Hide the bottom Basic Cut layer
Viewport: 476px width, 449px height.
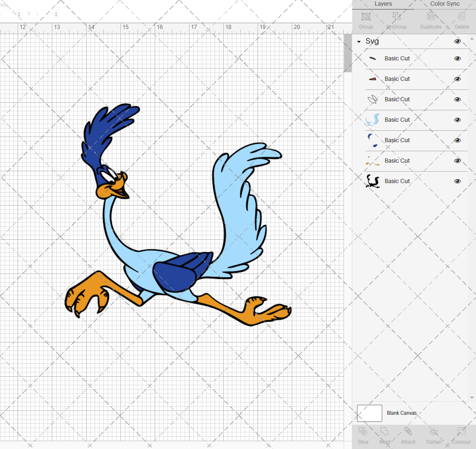pos(457,181)
